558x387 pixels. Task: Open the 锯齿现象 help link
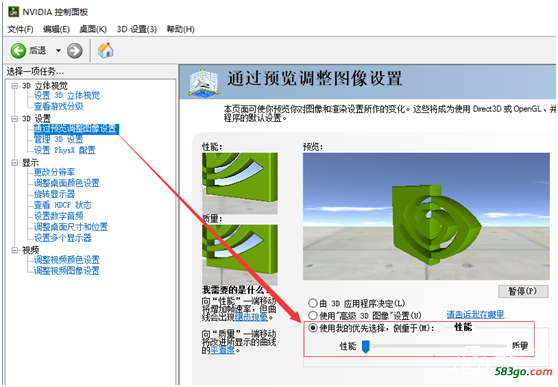tap(251, 317)
